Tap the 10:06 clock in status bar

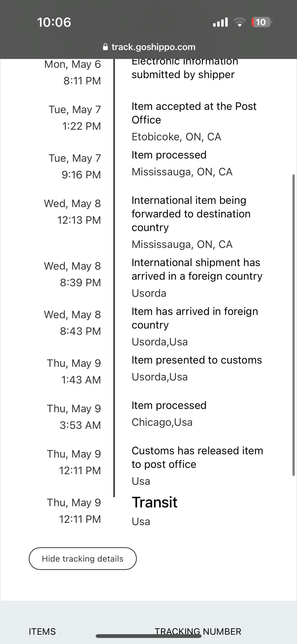click(54, 22)
